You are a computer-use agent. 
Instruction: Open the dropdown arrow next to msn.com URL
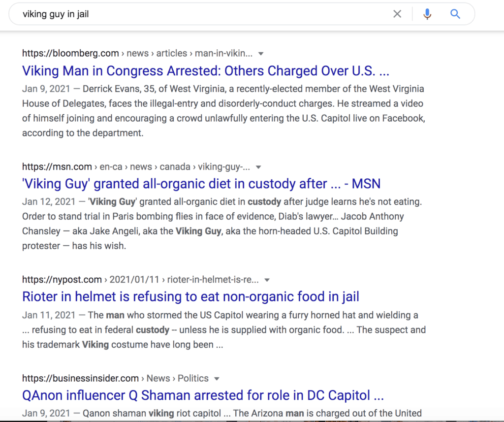[259, 167]
